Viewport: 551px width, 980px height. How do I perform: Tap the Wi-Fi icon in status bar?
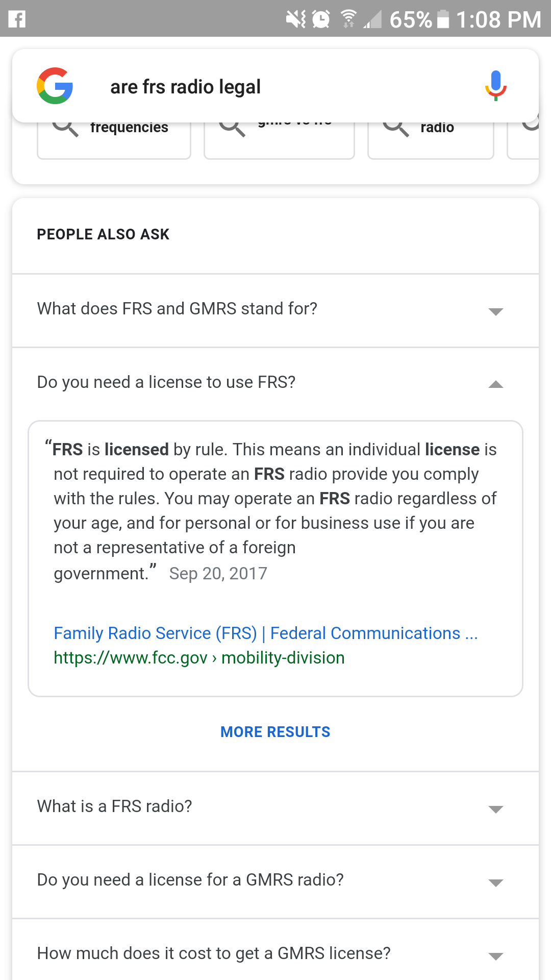click(349, 19)
